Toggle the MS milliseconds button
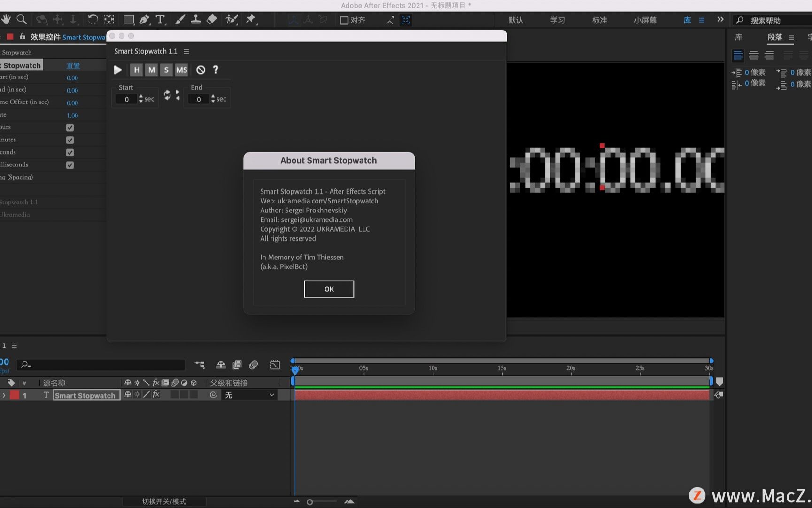The image size is (812, 508). point(181,70)
